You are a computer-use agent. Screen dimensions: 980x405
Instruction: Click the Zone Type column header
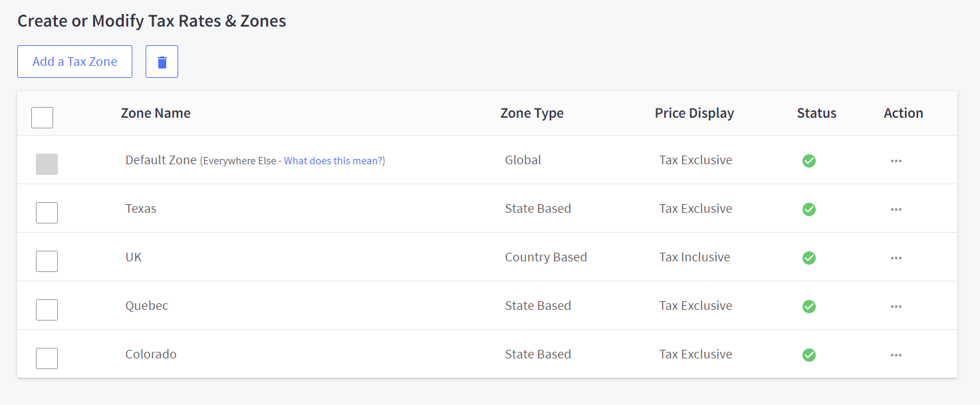pyautogui.click(x=532, y=112)
